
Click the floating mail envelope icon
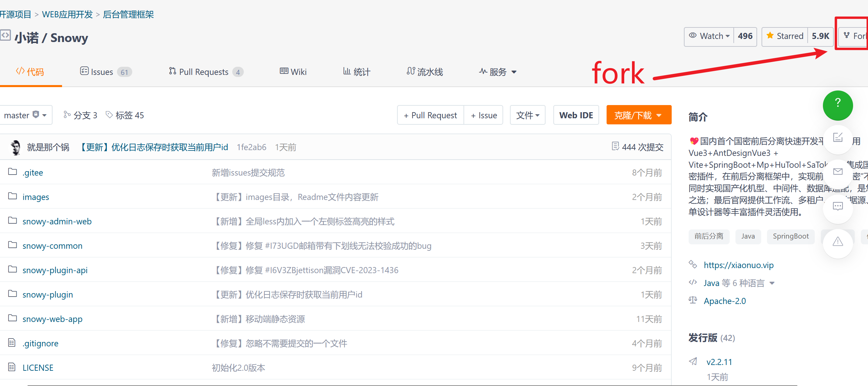click(x=837, y=171)
